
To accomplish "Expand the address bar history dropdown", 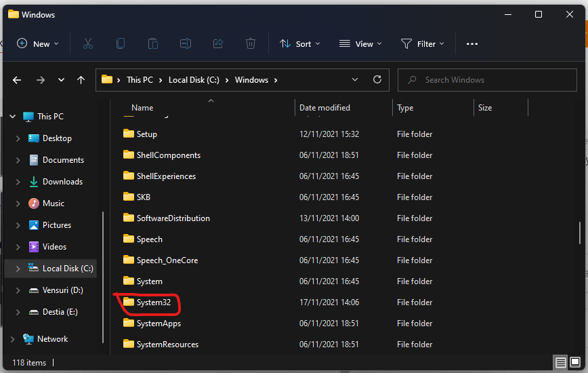I will point(355,79).
